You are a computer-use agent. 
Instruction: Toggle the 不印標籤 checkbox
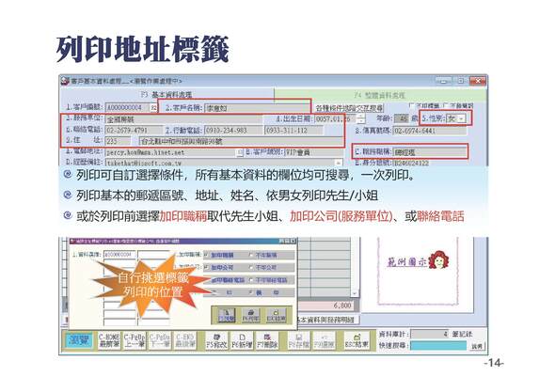pyautogui.click(x=411, y=105)
